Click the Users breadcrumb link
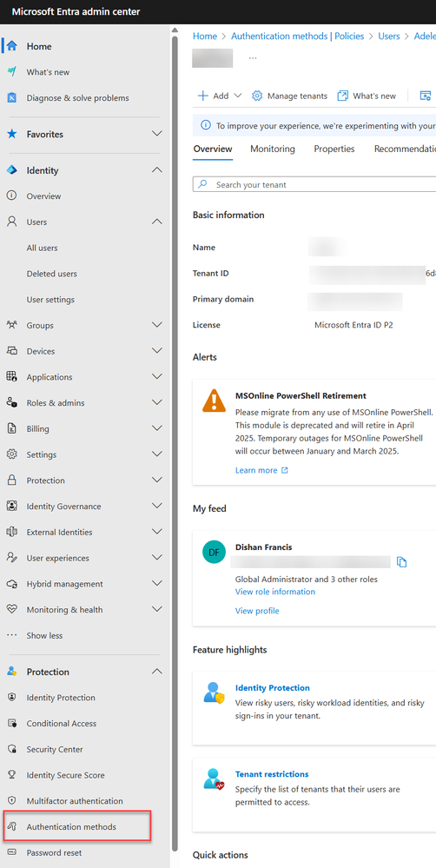This screenshot has height=868, width=436. tap(389, 36)
